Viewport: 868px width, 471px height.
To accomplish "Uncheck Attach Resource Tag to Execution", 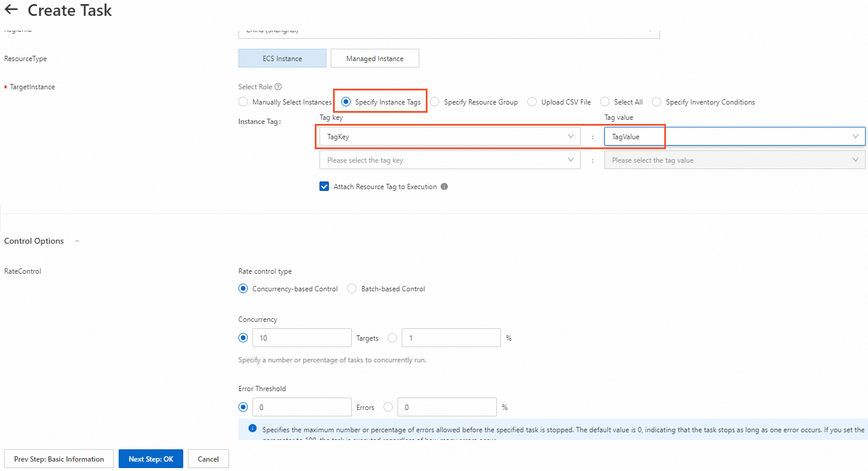I will [324, 187].
